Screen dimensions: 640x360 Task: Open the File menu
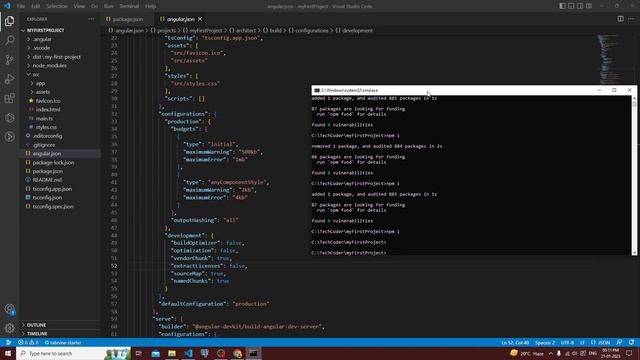[21, 6]
